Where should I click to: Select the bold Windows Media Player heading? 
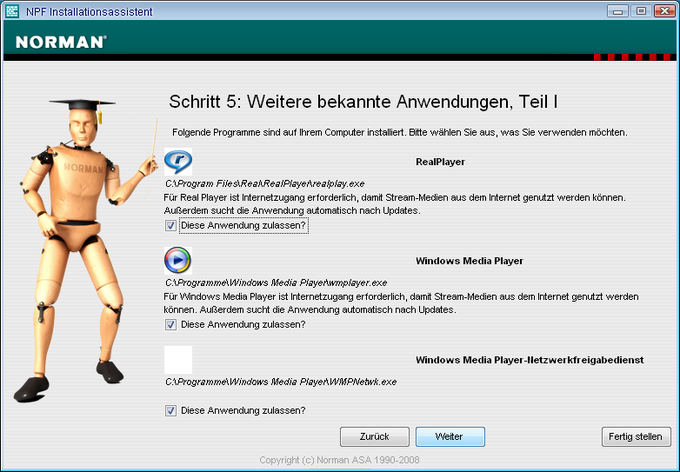(469, 261)
